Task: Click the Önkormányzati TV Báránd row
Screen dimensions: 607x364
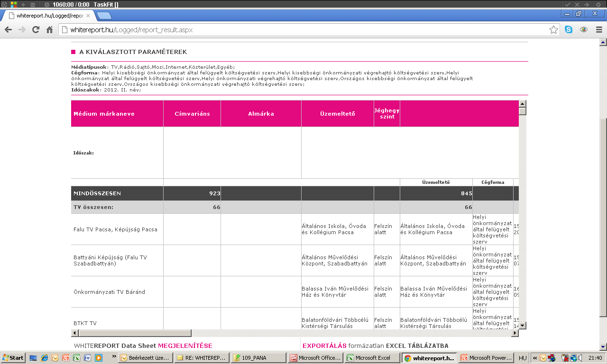Action: click(109, 292)
